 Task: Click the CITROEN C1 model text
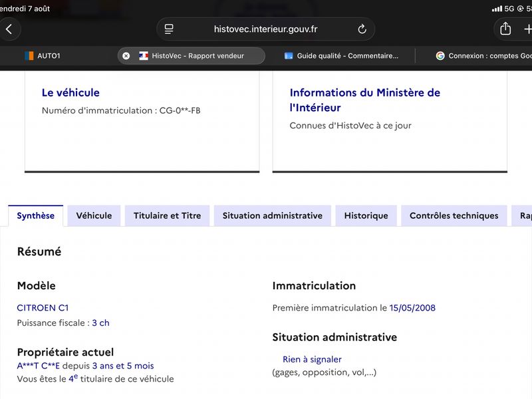(43, 308)
